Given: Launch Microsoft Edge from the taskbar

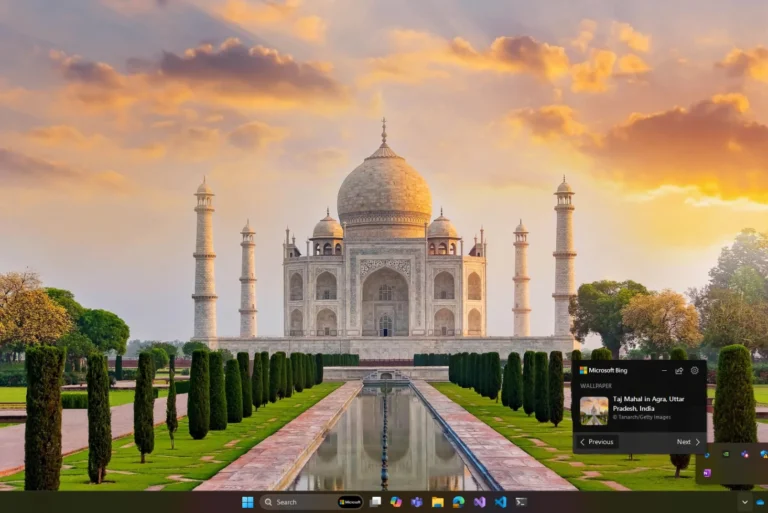Looking at the screenshot, I should pos(459,502).
